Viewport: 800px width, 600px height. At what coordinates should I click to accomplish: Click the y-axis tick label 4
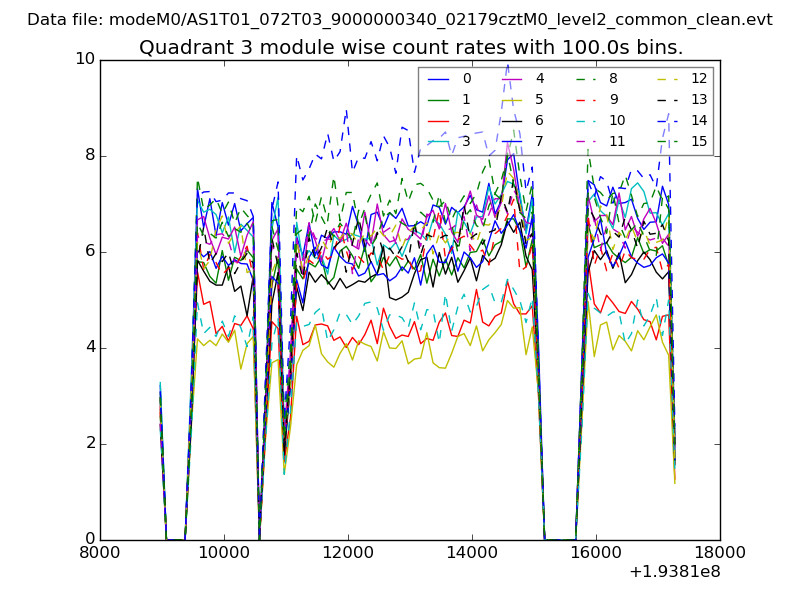[90, 348]
